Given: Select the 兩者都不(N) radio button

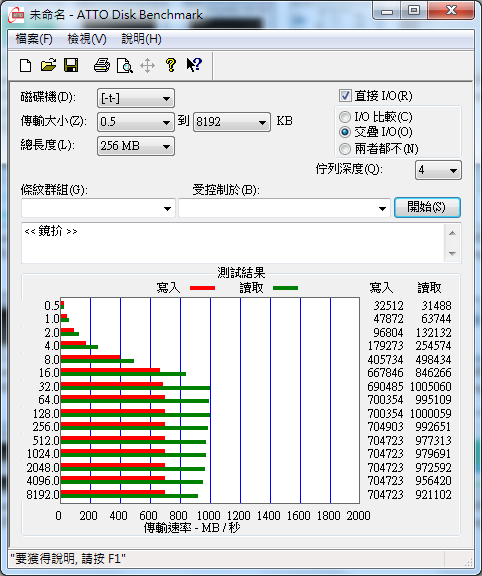Looking at the screenshot, I should tap(345, 149).
